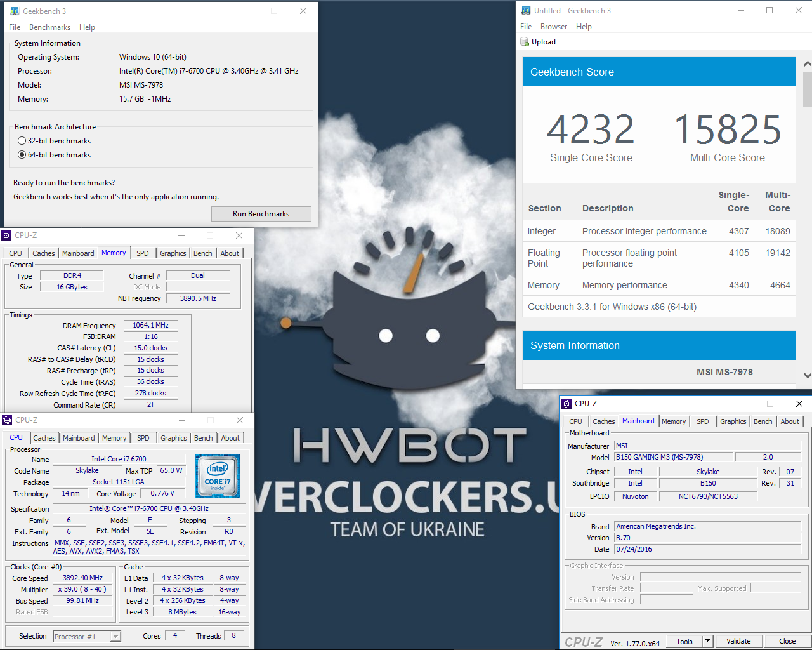
Task: Click the System Information blue header
Action: pos(659,345)
